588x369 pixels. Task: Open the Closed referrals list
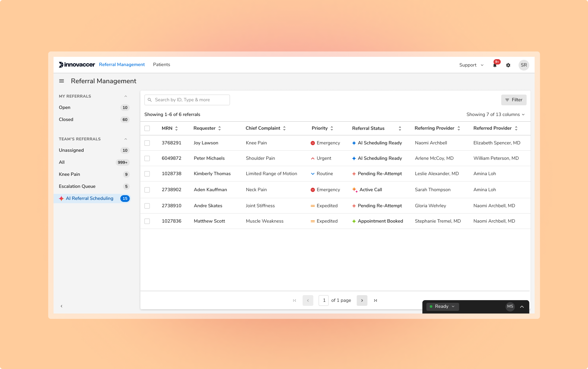click(x=94, y=120)
